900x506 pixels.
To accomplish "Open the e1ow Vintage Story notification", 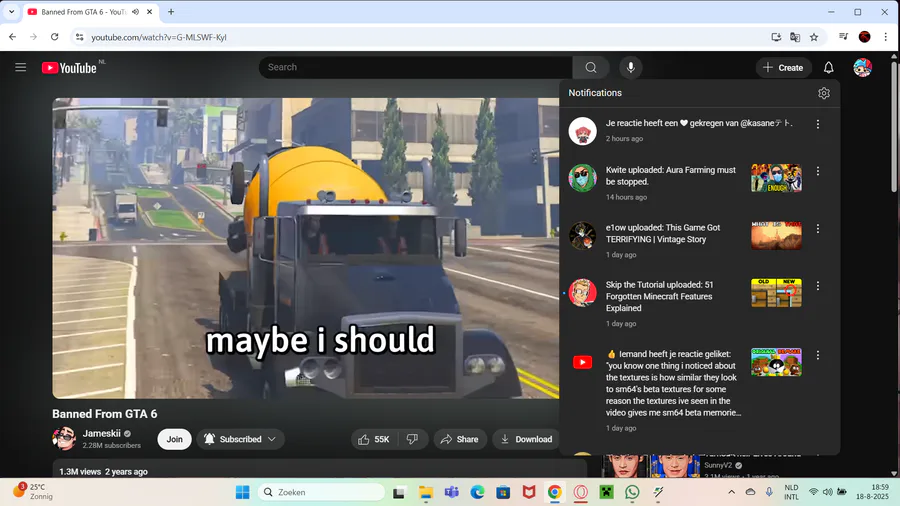I will tap(663, 233).
